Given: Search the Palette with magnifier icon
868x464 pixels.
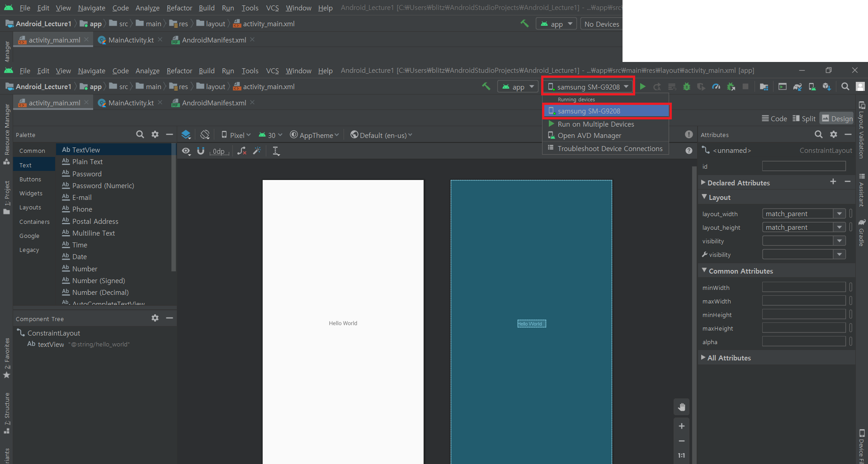Looking at the screenshot, I should pyautogui.click(x=140, y=134).
